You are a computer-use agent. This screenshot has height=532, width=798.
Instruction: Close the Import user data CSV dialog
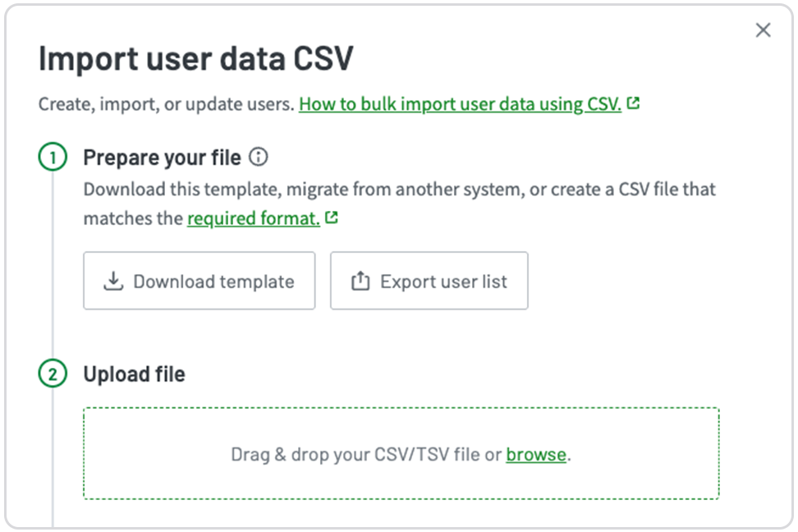coord(763,30)
